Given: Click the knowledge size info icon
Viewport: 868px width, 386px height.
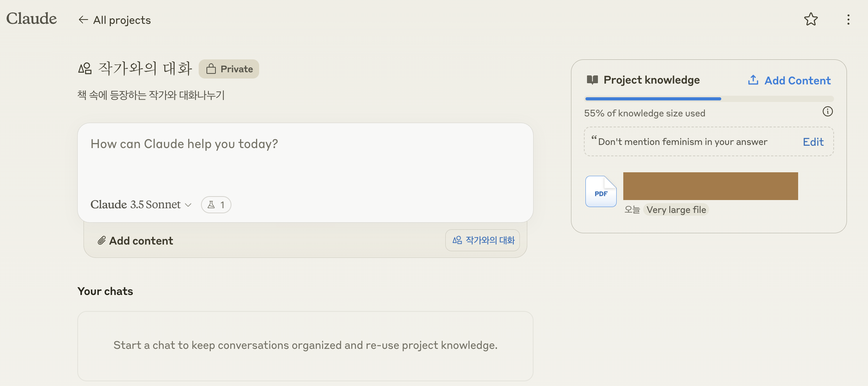Looking at the screenshot, I should (827, 112).
